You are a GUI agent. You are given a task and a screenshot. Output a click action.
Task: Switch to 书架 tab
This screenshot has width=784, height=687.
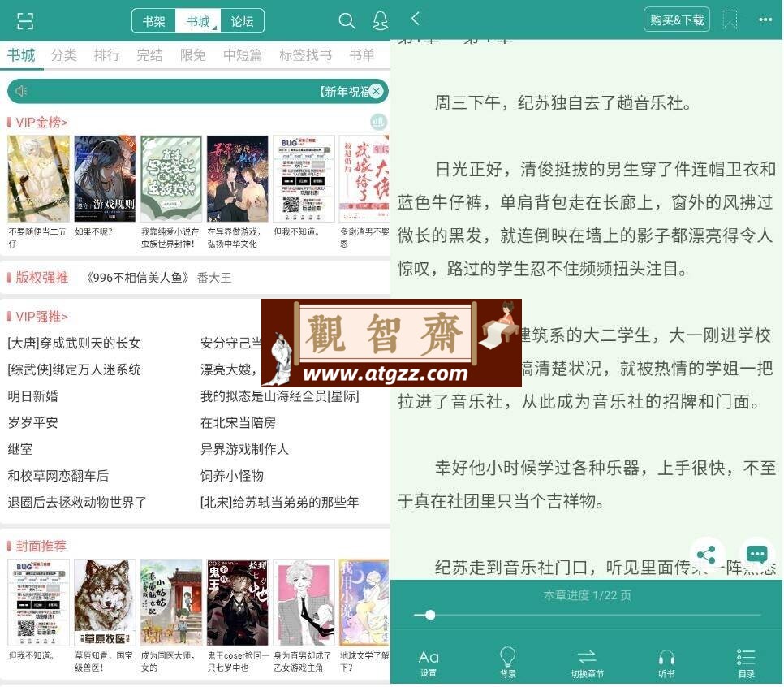(154, 21)
